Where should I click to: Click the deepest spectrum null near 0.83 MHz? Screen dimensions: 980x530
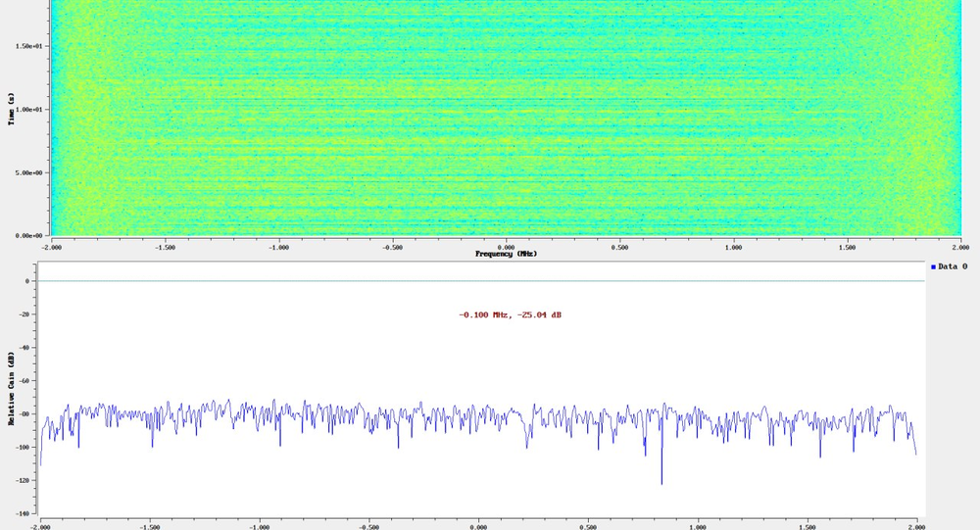click(661, 482)
